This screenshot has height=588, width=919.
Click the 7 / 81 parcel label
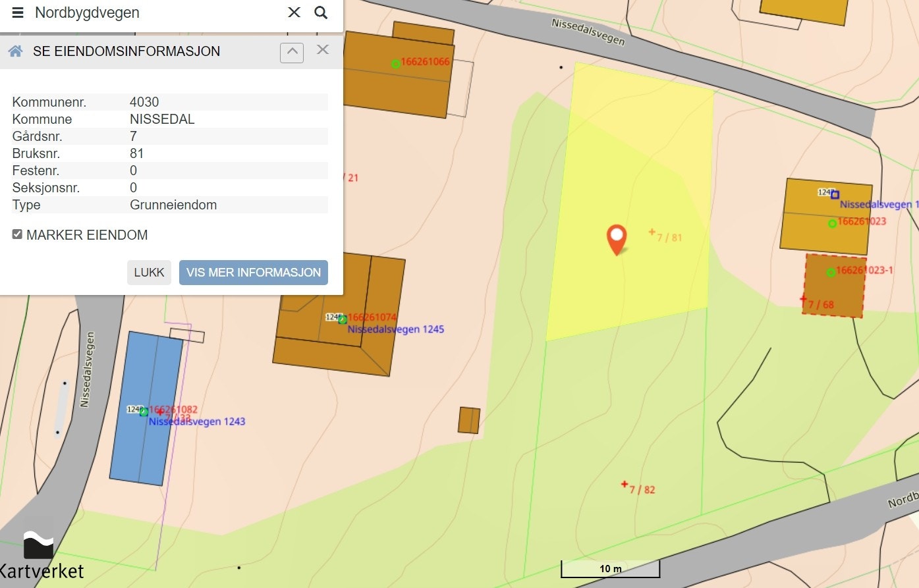tap(669, 237)
